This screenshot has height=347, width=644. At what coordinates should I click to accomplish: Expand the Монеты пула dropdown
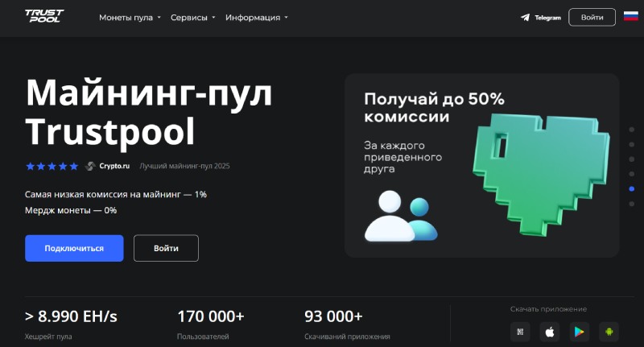pos(130,18)
